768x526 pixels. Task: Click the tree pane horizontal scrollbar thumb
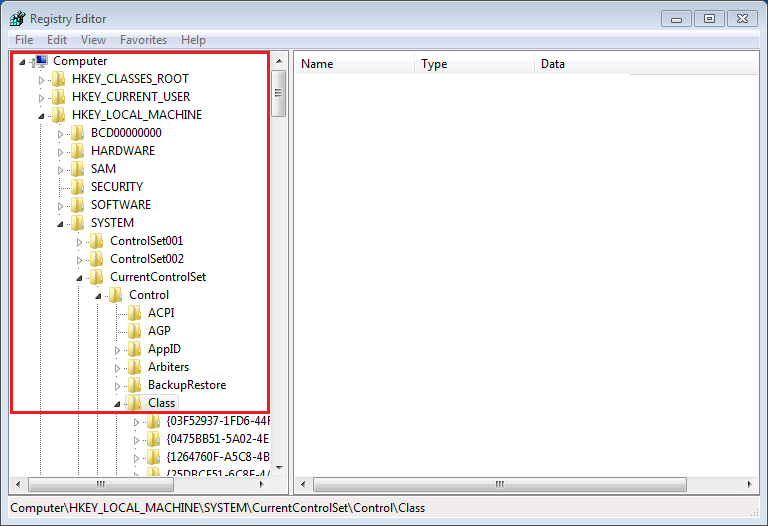(x=101, y=484)
